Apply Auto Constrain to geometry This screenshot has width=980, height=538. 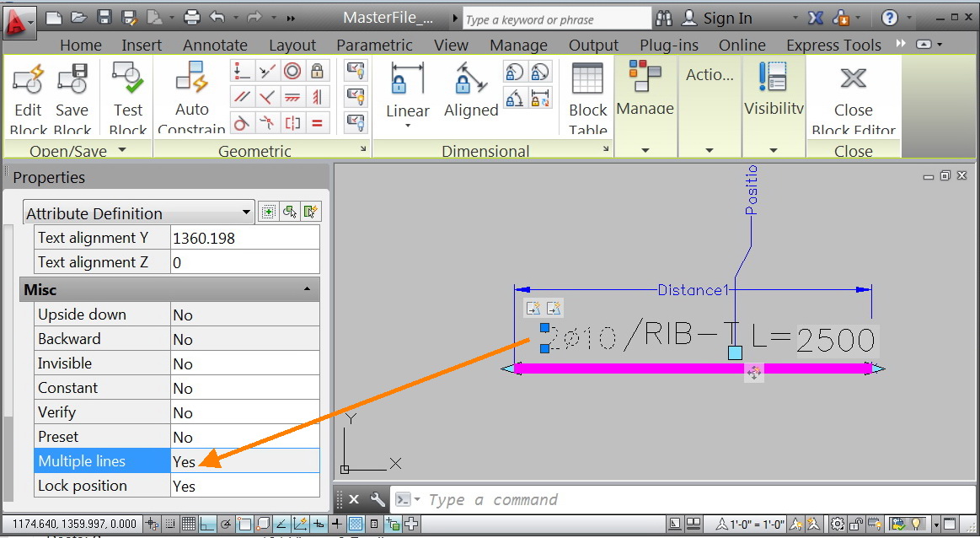(191, 98)
